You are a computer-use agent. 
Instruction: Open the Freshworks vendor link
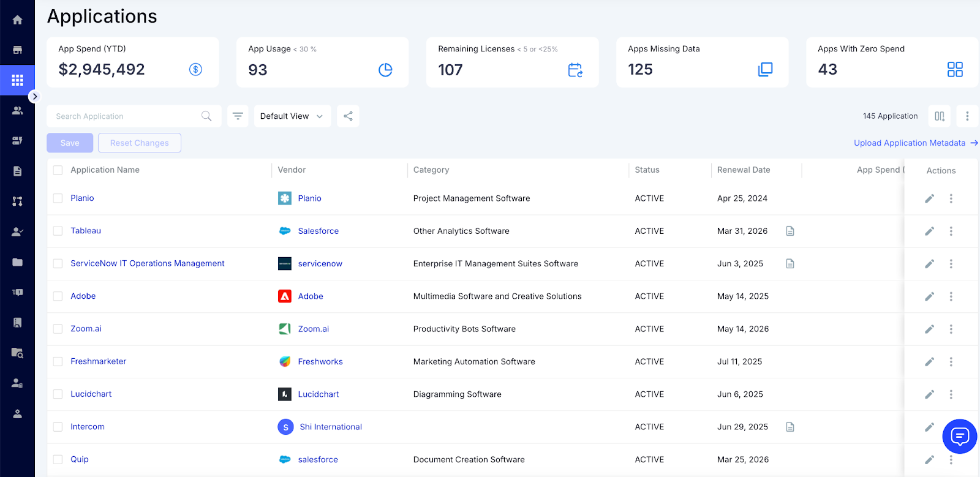tap(320, 362)
